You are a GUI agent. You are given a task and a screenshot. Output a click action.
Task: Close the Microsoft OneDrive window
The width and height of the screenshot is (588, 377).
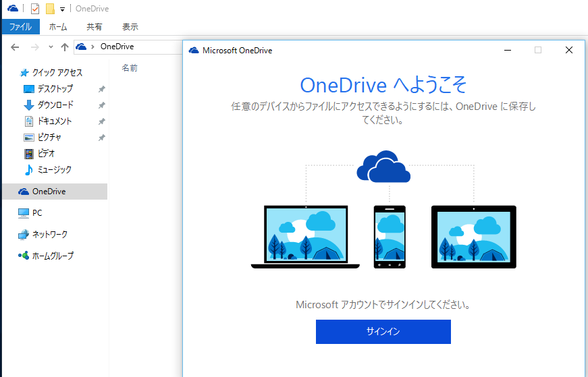[569, 50]
